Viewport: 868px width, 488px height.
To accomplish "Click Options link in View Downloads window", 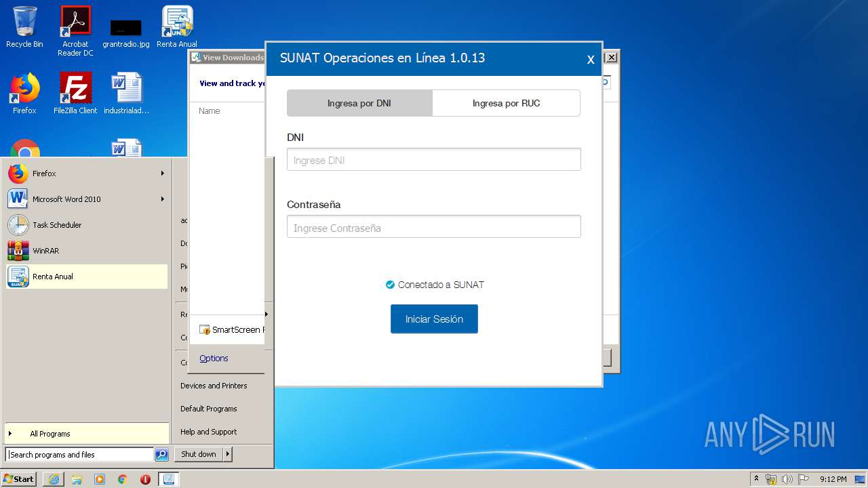I will 214,359.
